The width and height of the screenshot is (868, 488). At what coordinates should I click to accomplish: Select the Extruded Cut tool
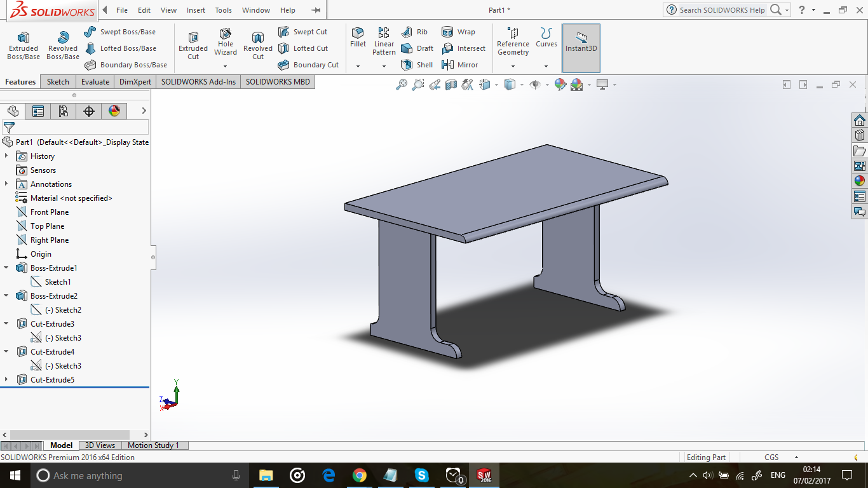click(x=193, y=46)
